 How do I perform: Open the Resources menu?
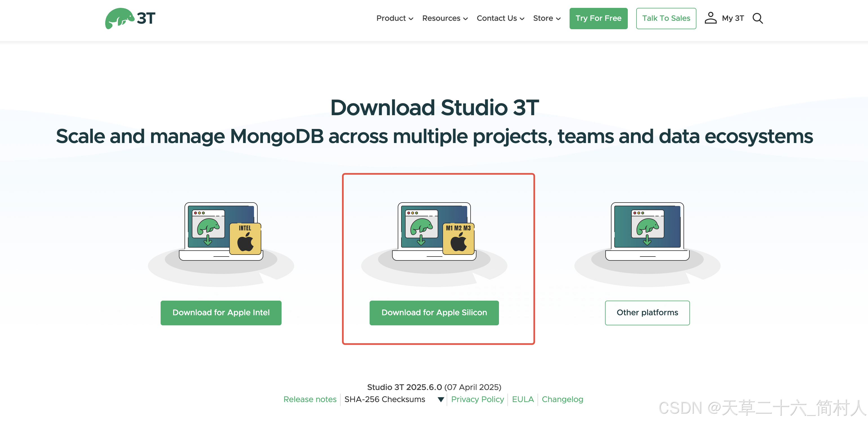point(445,18)
